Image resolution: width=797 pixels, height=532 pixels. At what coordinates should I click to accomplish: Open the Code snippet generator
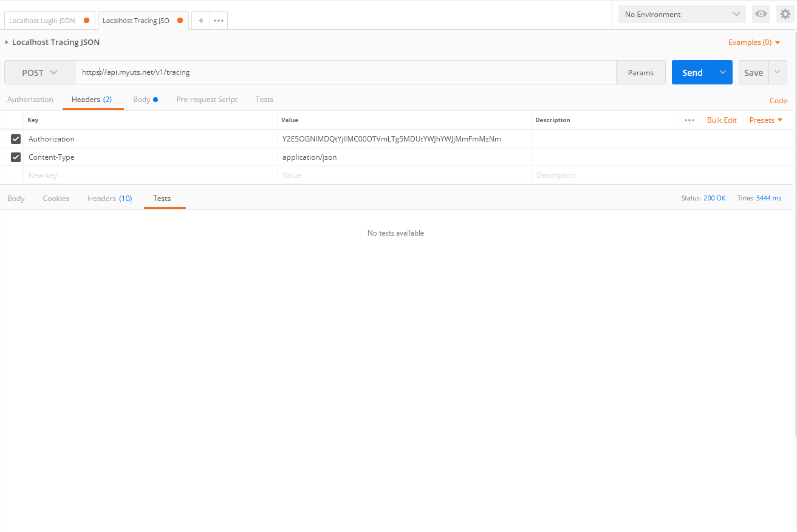(x=778, y=100)
